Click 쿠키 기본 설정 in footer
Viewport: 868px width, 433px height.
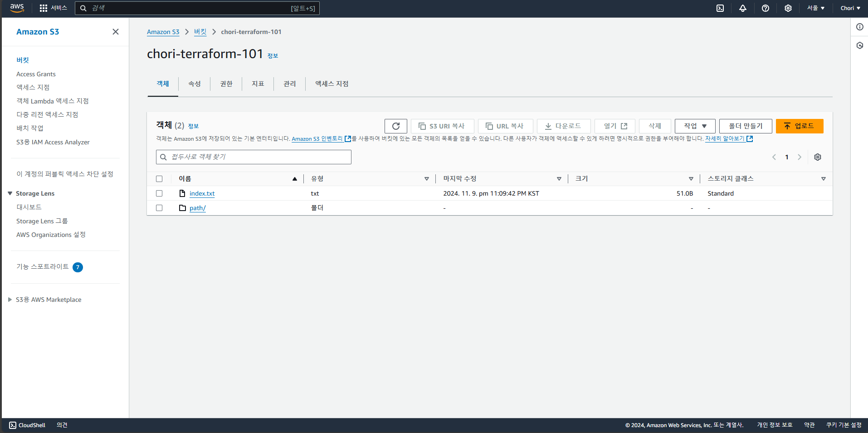pyautogui.click(x=844, y=425)
